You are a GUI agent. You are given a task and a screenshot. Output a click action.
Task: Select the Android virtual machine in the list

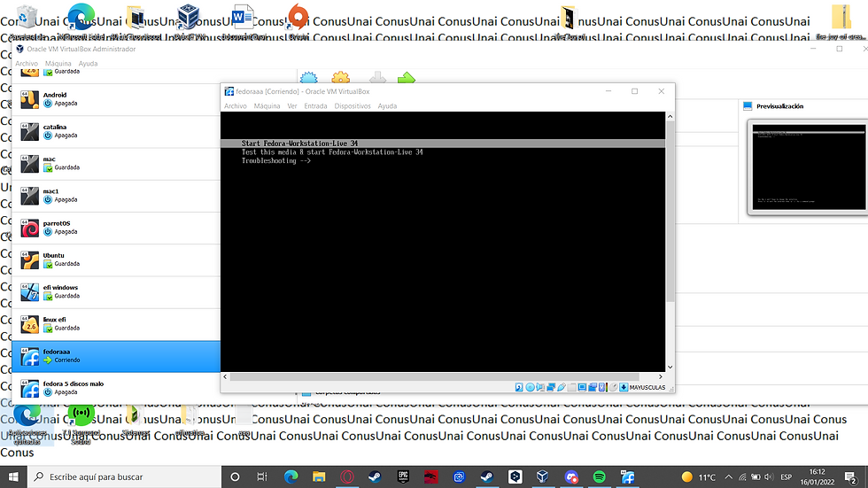(x=116, y=99)
